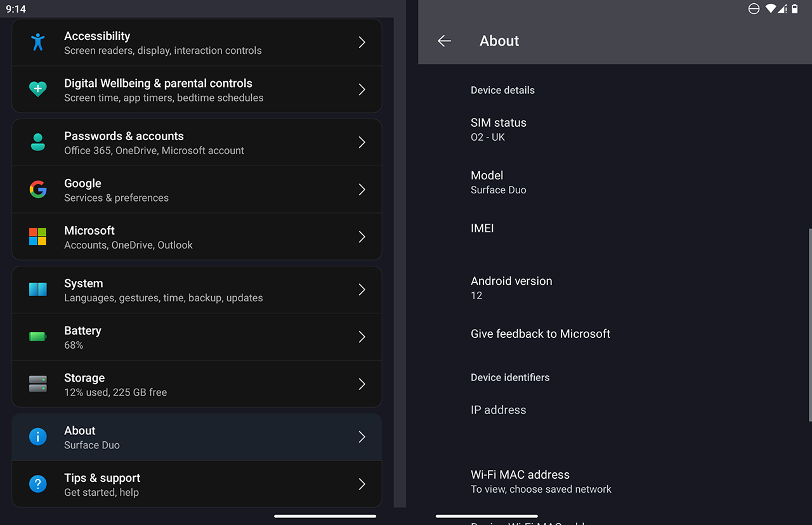Select the Storage settings label
The image size is (812, 525).
pyautogui.click(x=84, y=378)
